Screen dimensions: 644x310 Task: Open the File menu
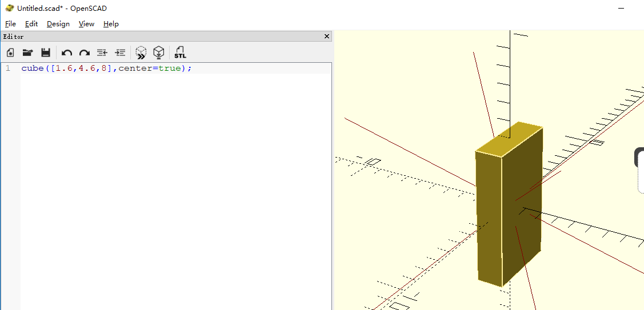(x=10, y=24)
